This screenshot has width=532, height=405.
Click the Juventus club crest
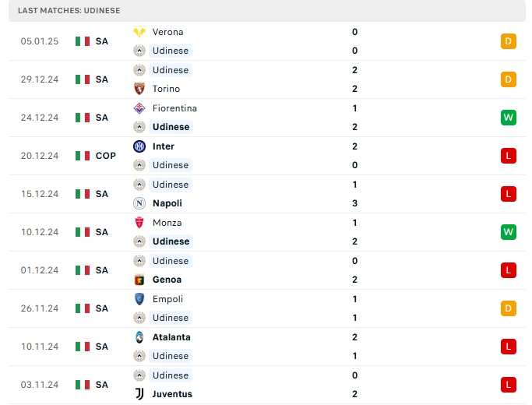(139, 394)
